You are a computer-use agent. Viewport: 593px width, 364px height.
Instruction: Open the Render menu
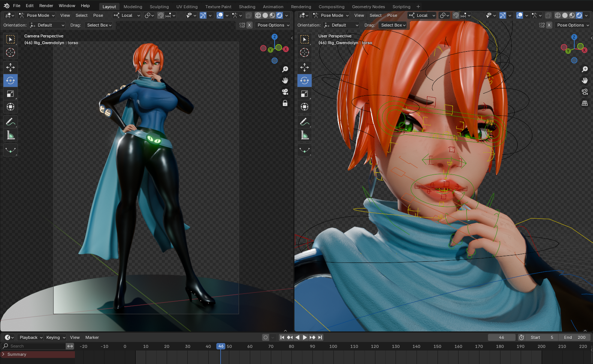[46, 6]
